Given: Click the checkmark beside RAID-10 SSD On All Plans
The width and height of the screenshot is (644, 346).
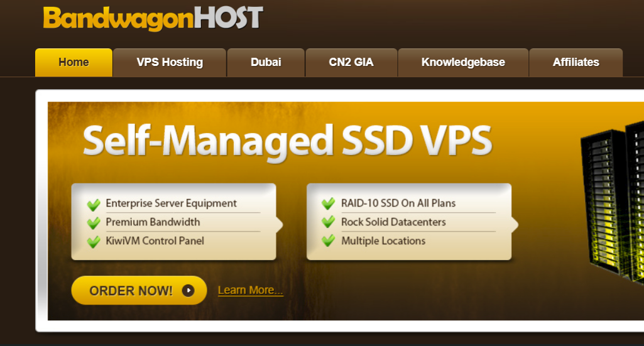Looking at the screenshot, I should coord(328,203).
